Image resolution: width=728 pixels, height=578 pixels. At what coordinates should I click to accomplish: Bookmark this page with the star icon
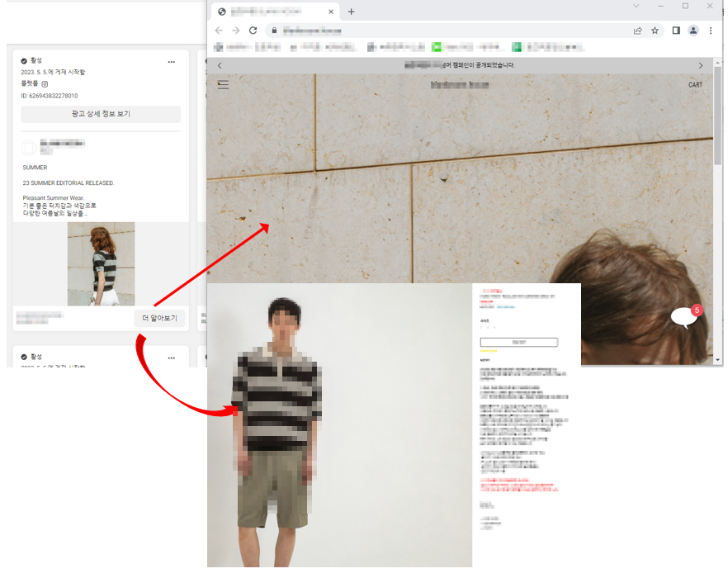[x=655, y=31]
